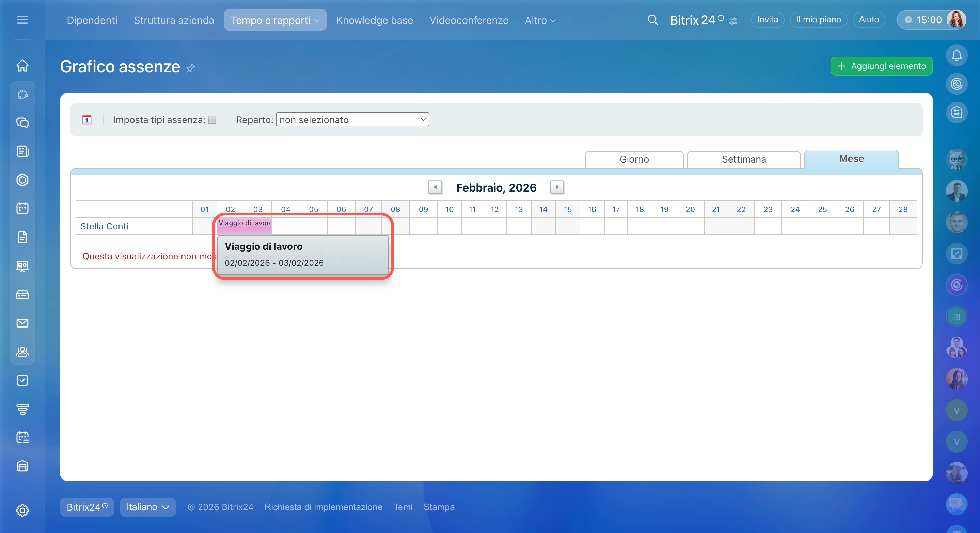
Task: Click the home icon in sidebar
Action: click(22, 65)
